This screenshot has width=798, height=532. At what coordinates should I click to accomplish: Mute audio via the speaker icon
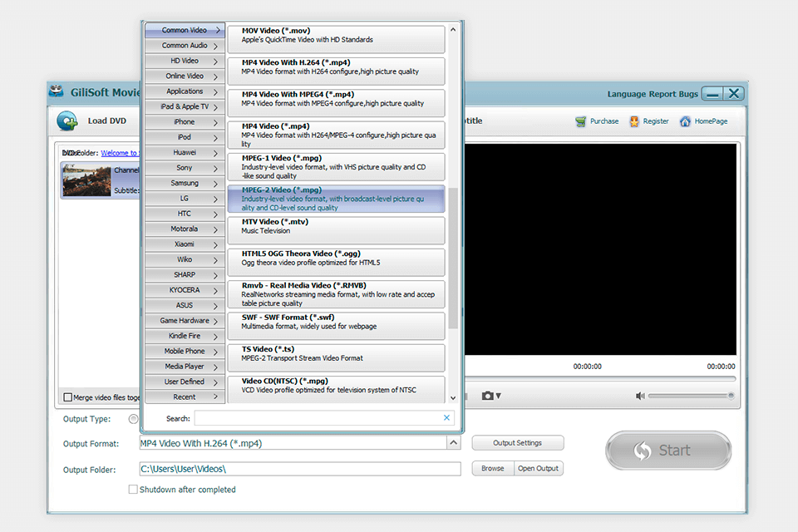pyautogui.click(x=638, y=396)
